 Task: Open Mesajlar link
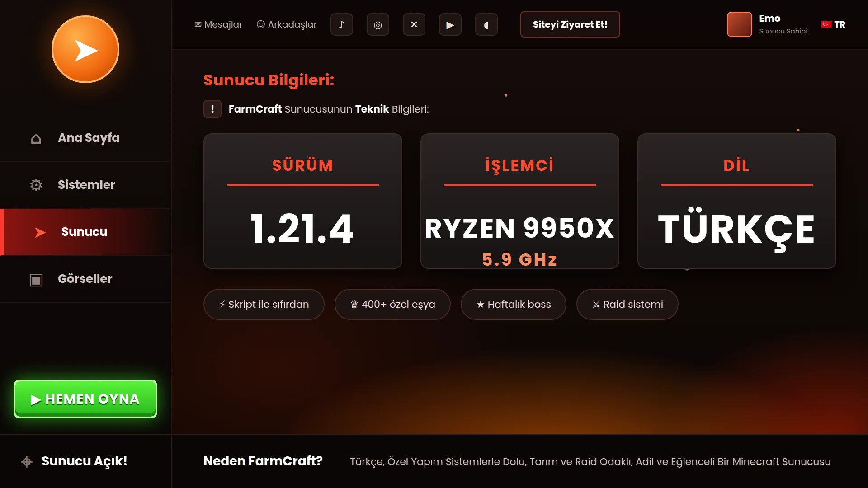tap(218, 24)
